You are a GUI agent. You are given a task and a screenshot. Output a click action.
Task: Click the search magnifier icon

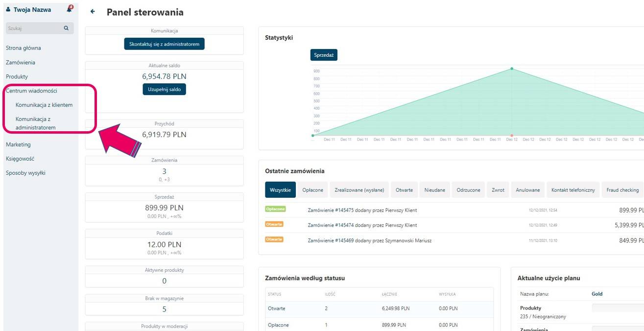point(66,28)
